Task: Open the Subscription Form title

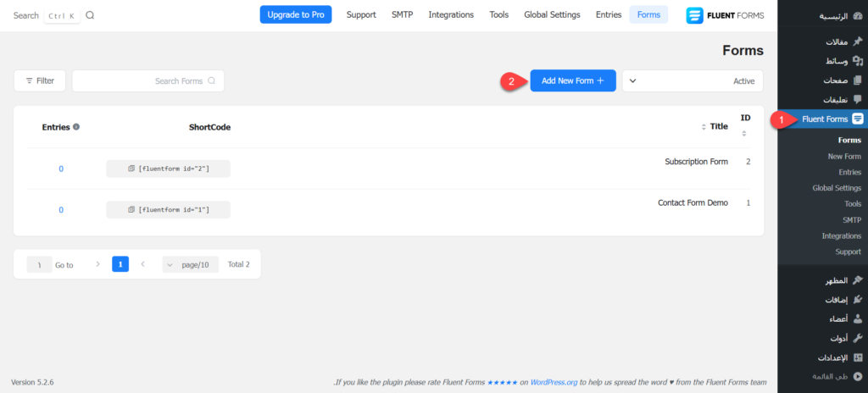Action: tap(697, 162)
